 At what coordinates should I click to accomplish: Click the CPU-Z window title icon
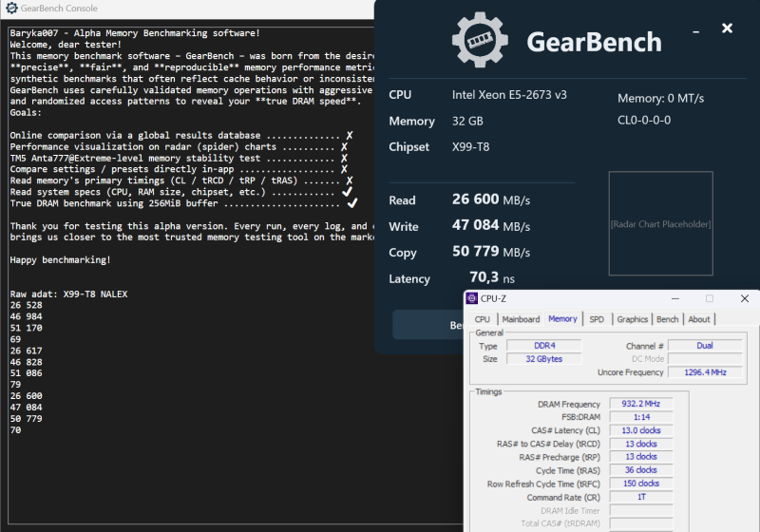click(x=471, y=298)
